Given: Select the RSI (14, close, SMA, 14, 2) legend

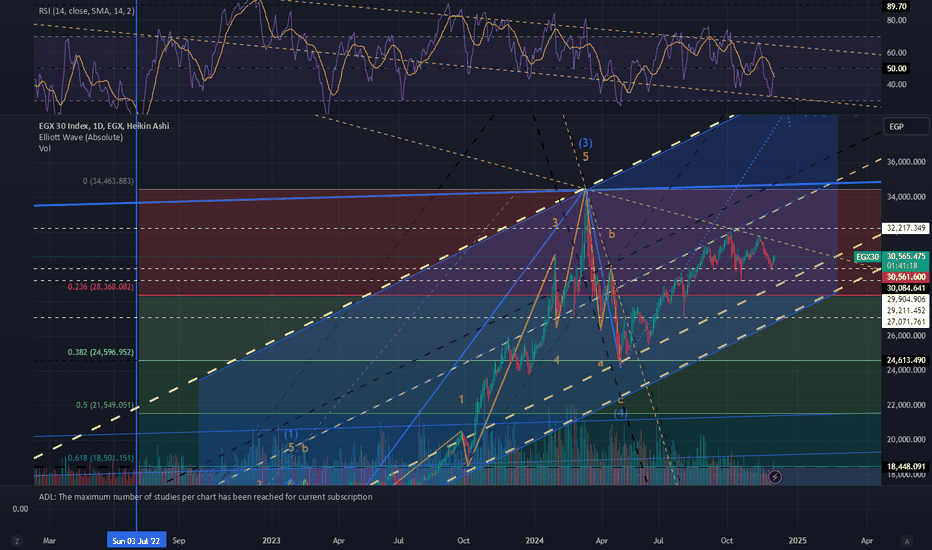Looking at the screenshot, I should (x=87, y=11).
